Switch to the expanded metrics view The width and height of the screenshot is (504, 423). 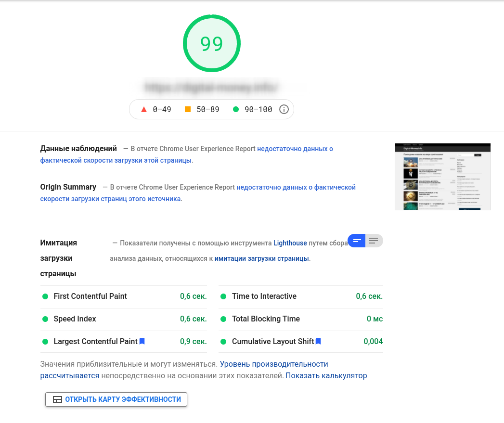coord(374,241)
